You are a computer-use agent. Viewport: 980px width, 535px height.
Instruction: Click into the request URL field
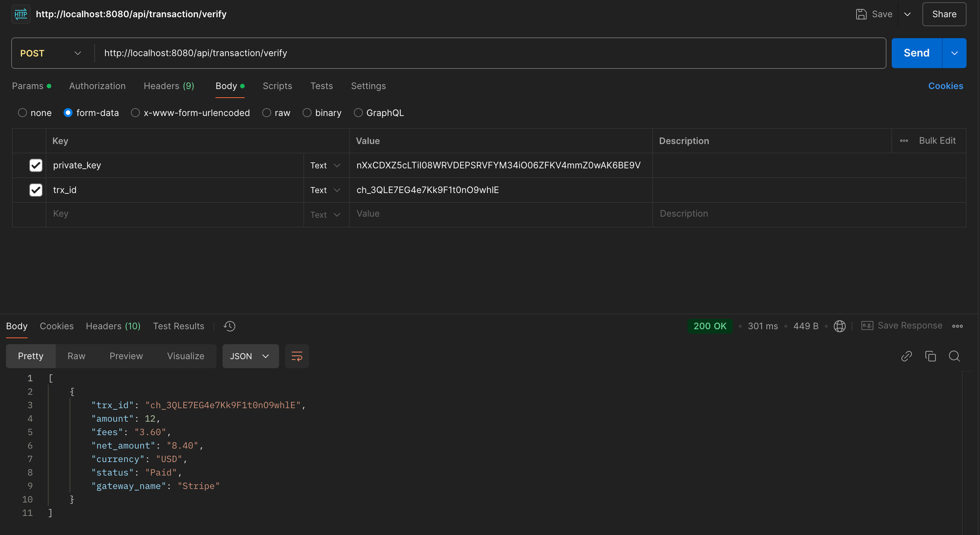(487, 53)
